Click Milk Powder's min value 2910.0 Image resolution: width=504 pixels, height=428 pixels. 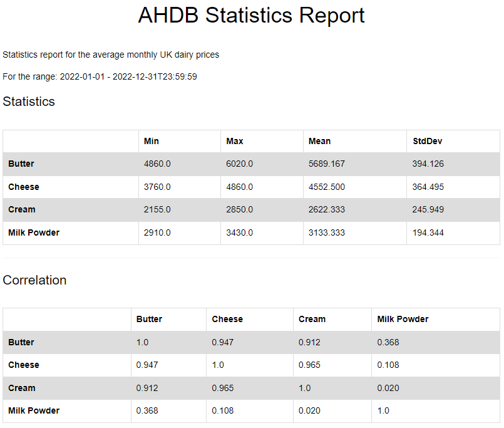(x=157, y=232)
